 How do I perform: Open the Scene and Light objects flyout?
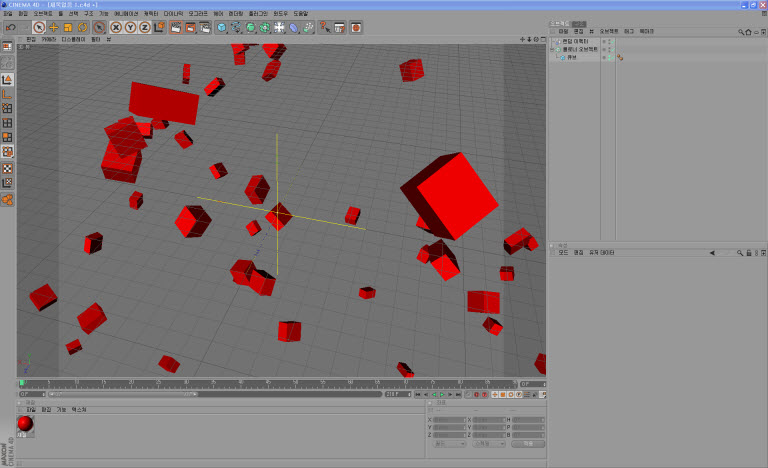279,27
